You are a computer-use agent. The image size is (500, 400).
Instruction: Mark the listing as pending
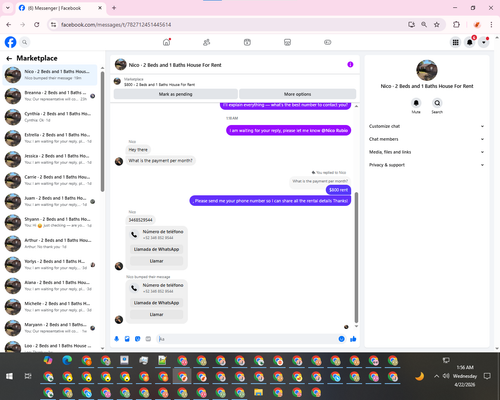coord(176,94)
